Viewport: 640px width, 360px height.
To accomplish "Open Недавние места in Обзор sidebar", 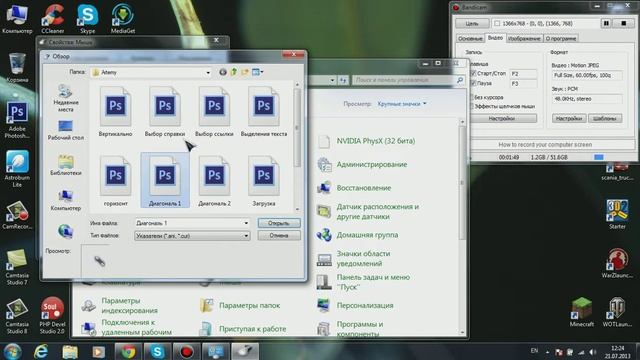I will coord(65,98).
